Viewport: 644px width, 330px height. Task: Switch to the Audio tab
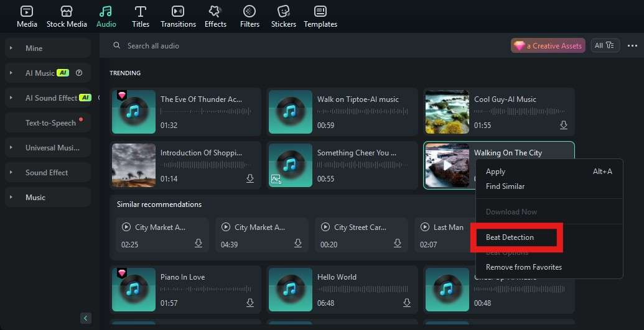106,17
